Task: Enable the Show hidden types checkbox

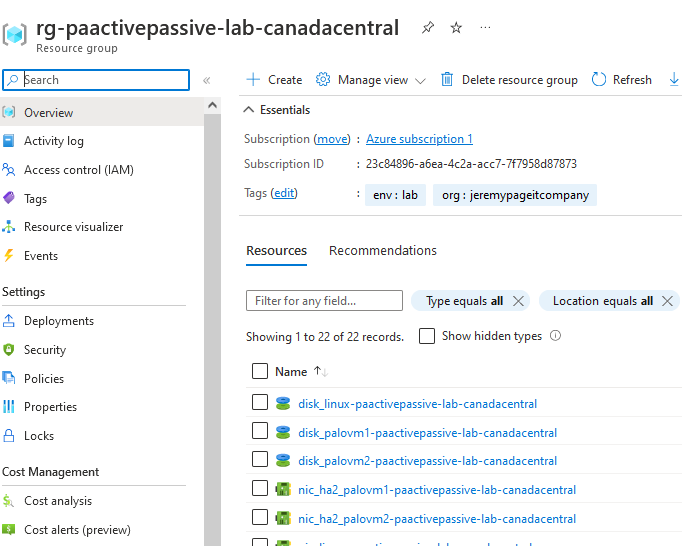Action: point(427,337)
